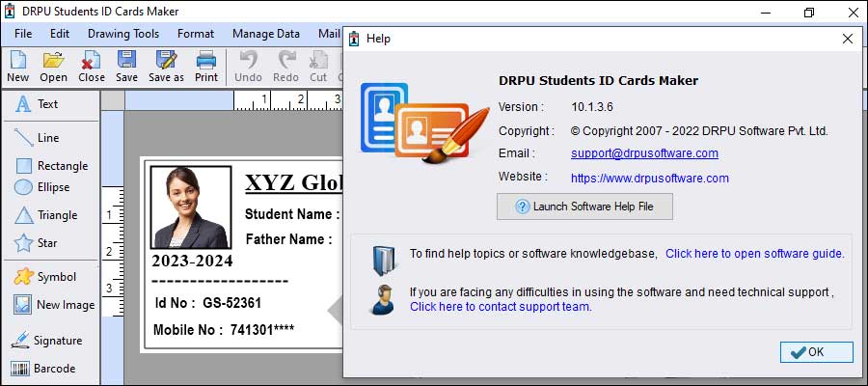Open the Mail menu
This screenshot has width=868, height=386.
(330, 34)
